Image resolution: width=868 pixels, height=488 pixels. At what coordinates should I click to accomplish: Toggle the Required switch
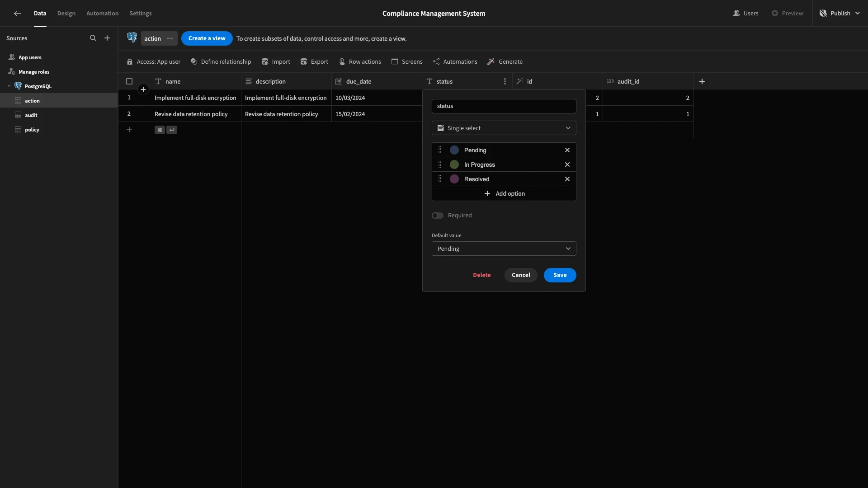[x=438, y=216]
